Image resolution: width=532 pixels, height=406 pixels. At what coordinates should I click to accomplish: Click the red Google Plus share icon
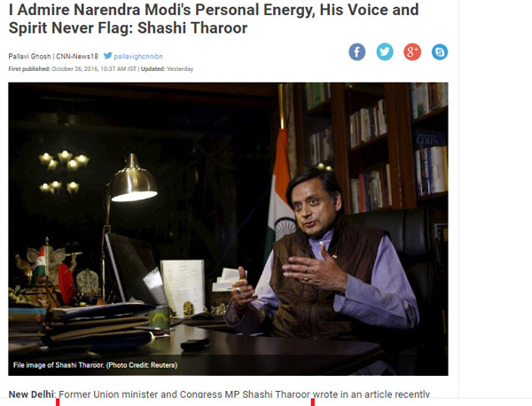pos(412,52)
